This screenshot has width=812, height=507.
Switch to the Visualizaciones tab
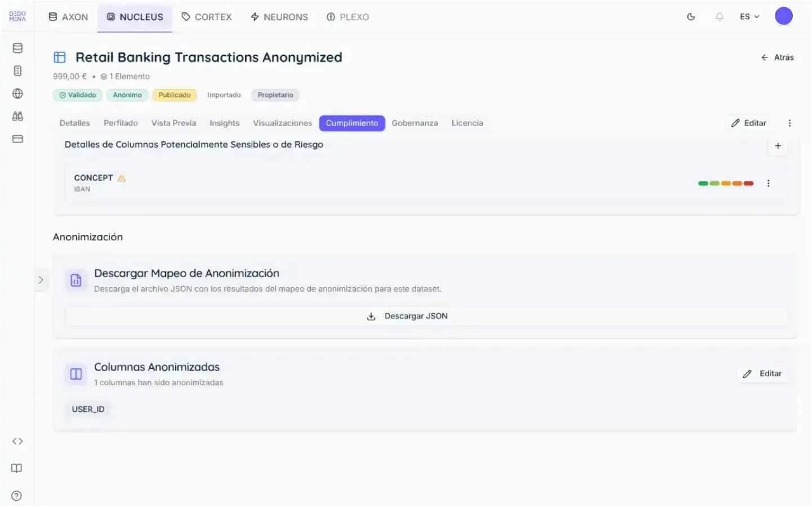click(283, 123)
